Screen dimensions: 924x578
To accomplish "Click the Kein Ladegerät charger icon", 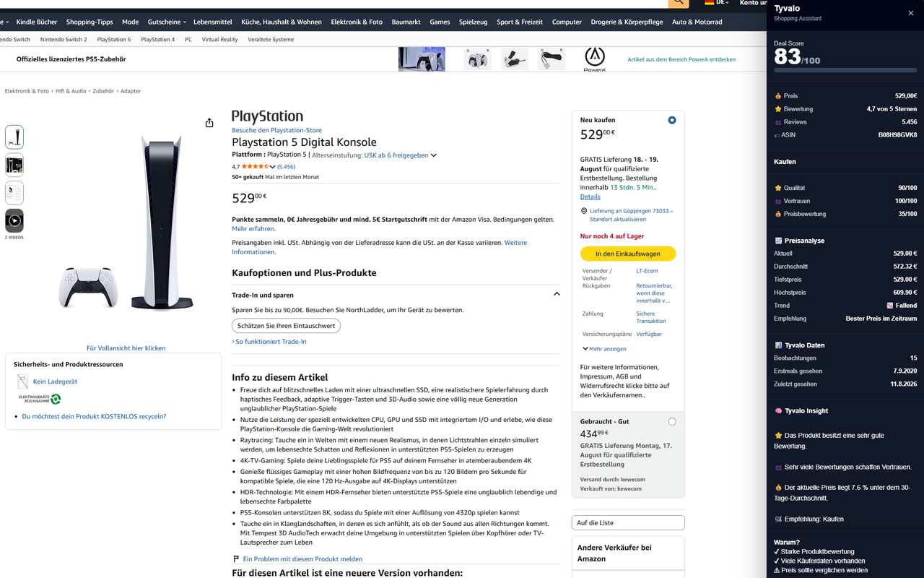I will point(23,381).
